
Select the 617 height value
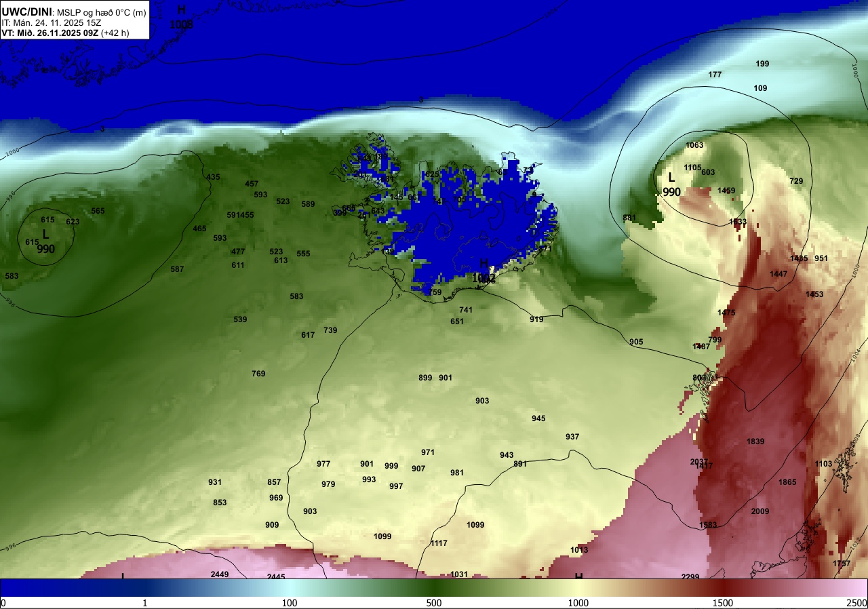pos(308,335)
